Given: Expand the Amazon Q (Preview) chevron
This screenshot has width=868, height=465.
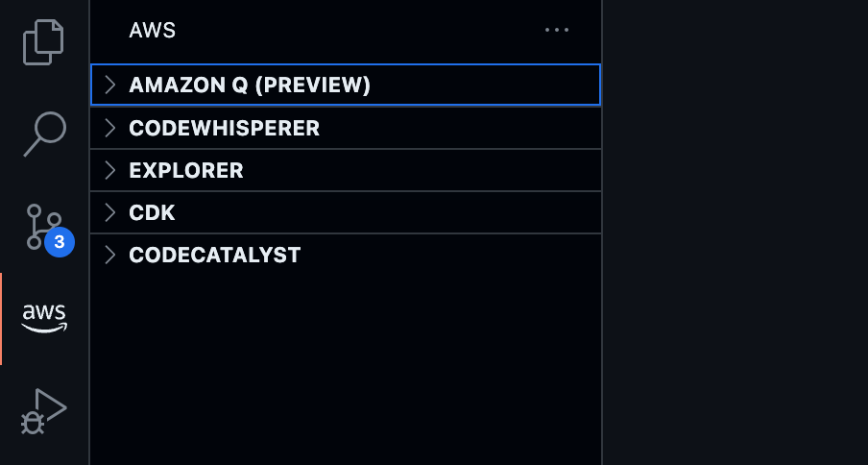Looking at the screenshot, I should [109, 86].
